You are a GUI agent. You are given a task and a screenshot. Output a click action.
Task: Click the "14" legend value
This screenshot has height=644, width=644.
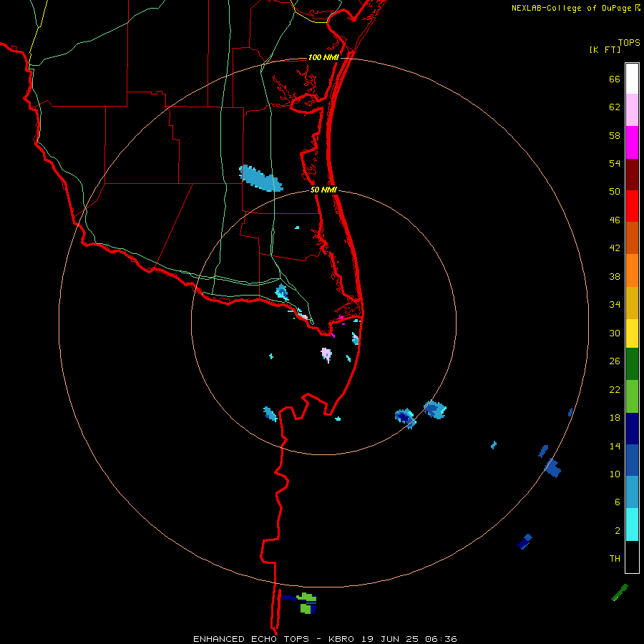coord(615,446)
